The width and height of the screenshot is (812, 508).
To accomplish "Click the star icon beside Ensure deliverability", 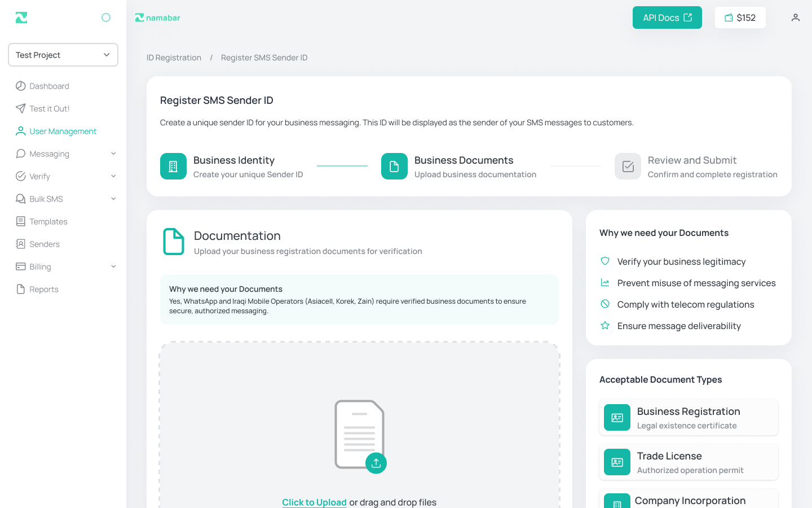I will (605, 325).
